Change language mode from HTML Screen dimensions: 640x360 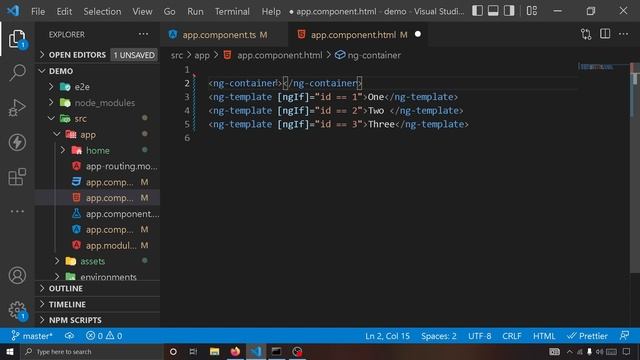coord(544,336)
